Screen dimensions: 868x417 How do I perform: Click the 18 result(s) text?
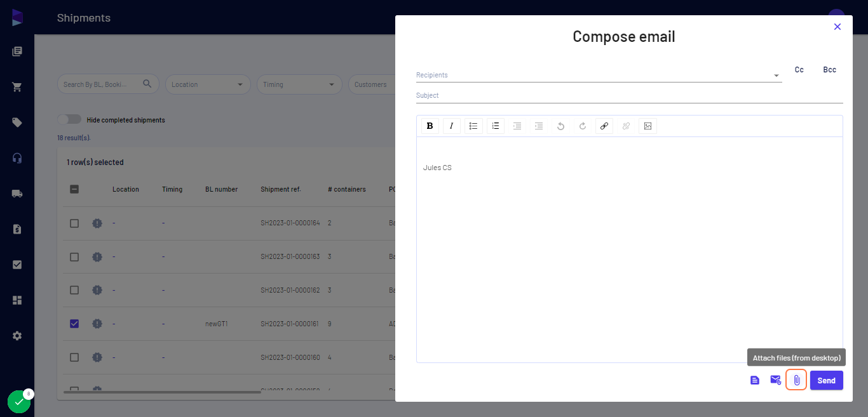74,138
